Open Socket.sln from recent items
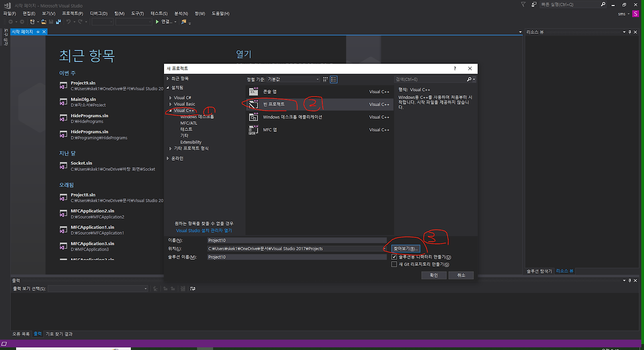This screenshot has width=644, height=350. (x=82, y=163)
